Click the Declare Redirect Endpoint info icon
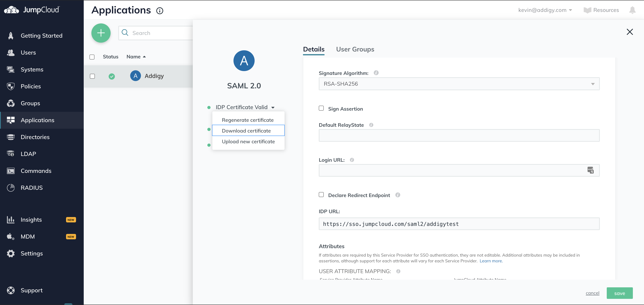Image resolution: width=644 pixels, height=305 pixels. (x=398, y=195)
